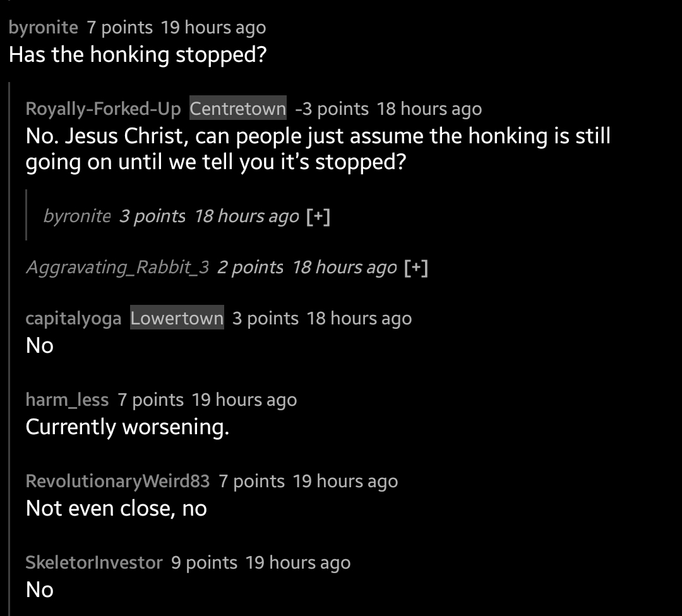Open capitalyoga's user profile
Viewport: 682px width, 616px height.
tap(73, 318)
